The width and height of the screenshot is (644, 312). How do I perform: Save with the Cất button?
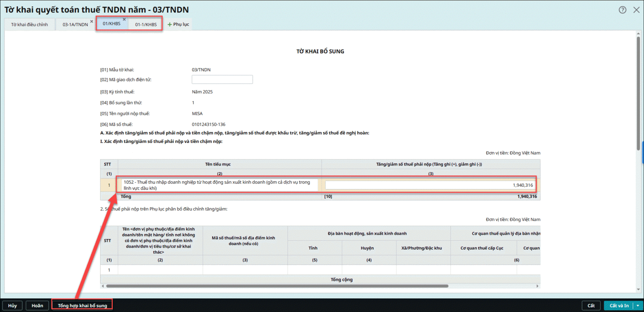pos(591,306)
